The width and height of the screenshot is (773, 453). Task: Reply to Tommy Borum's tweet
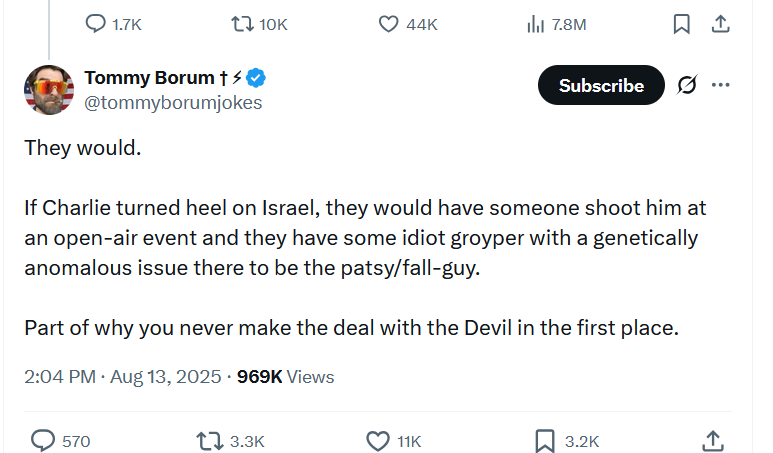(44, 441)
